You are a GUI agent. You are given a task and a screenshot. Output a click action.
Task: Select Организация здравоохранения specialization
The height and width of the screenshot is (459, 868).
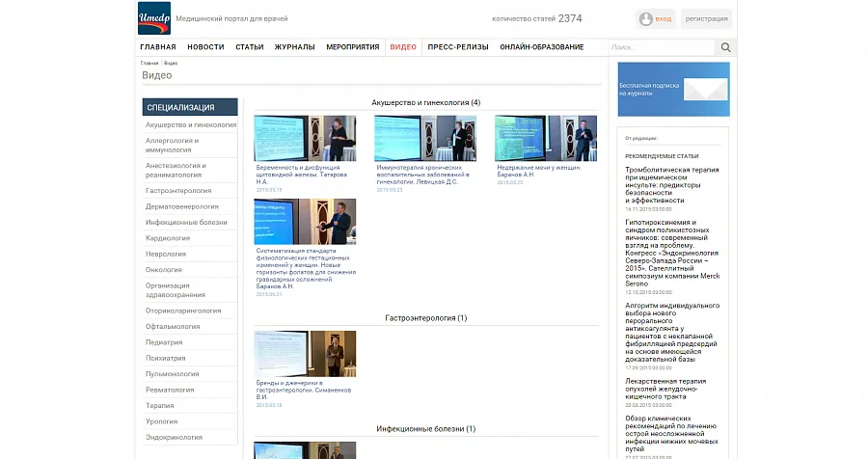175,290
